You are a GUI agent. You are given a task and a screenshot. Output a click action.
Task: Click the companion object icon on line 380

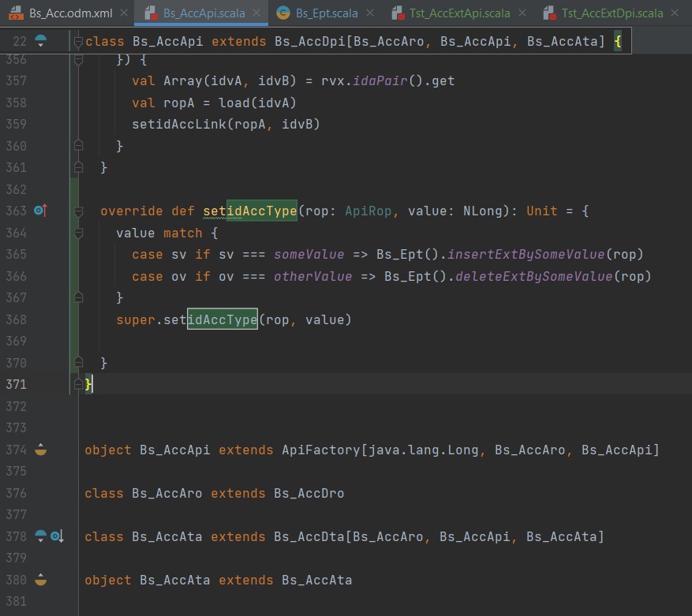[41, 580]
